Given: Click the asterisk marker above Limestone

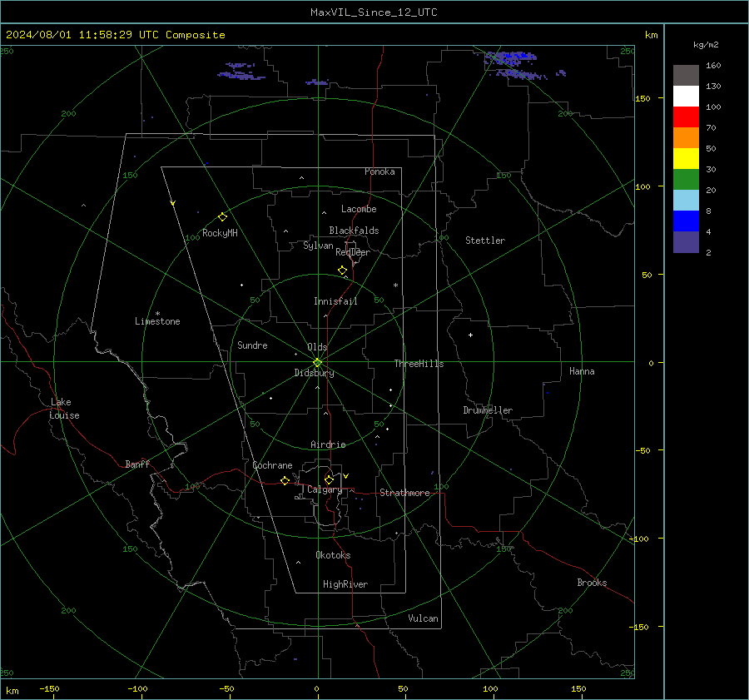Looking at the screenshot, I should click(x=157, y=314).
